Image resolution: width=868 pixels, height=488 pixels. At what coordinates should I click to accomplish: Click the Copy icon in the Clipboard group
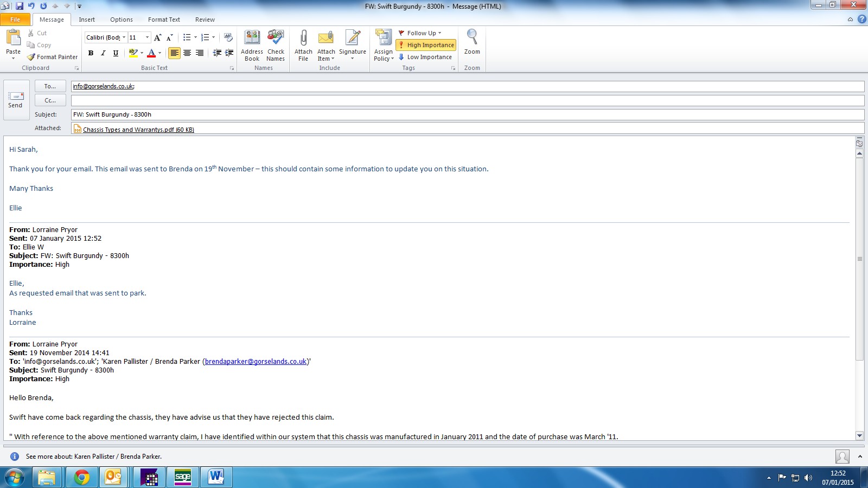31,45
